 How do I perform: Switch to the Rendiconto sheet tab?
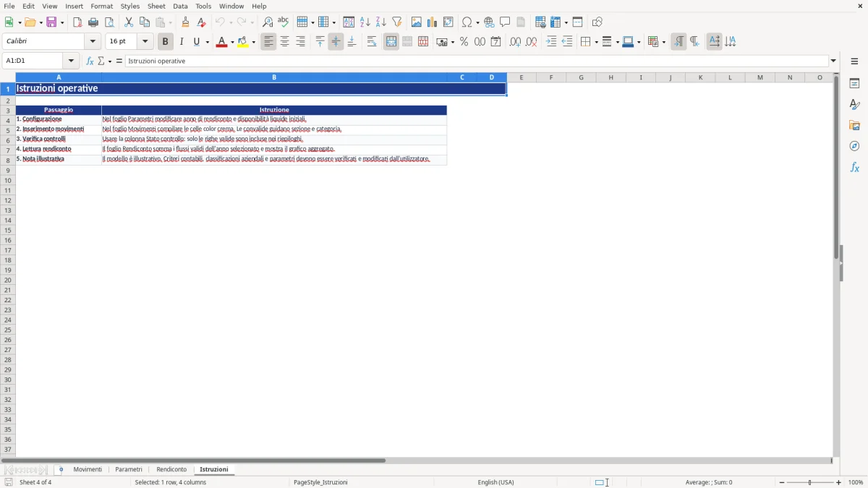tap(171, 470)
